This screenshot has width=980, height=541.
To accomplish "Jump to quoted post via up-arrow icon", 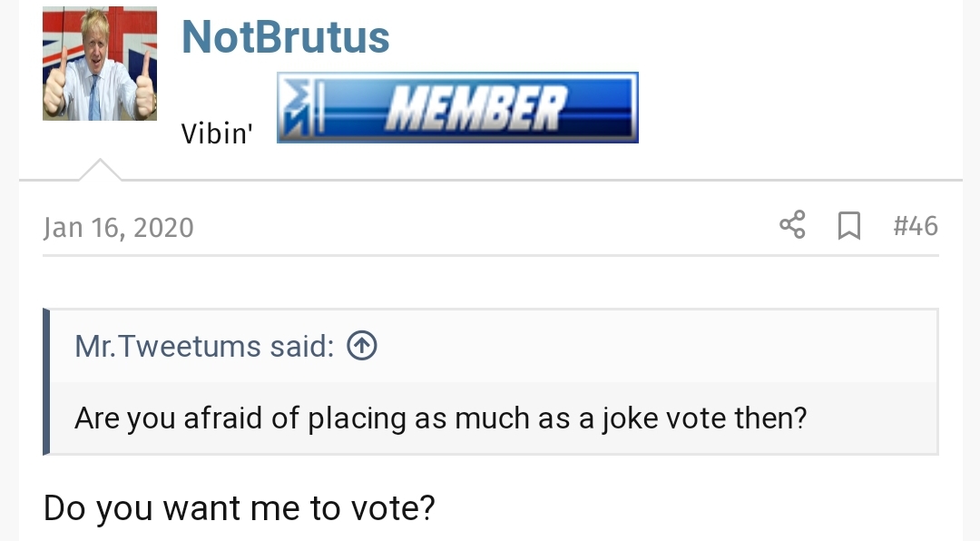I will pos(362,346).
